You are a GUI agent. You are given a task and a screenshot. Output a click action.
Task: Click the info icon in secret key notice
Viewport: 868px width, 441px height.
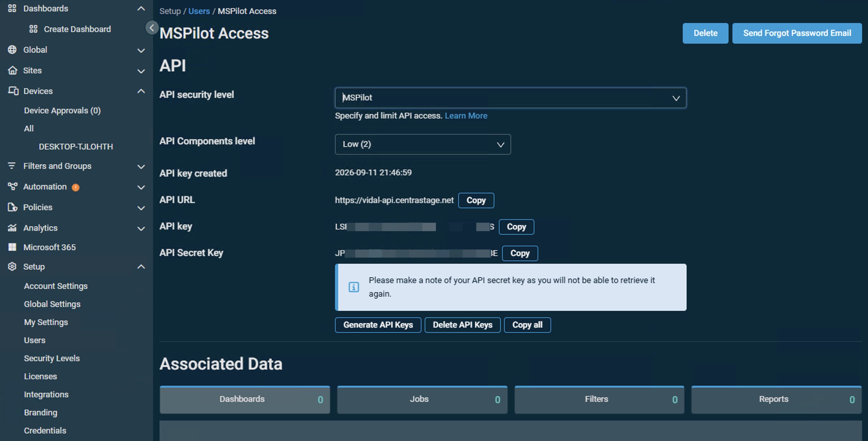pyautogui.click(x=353, y=287)
